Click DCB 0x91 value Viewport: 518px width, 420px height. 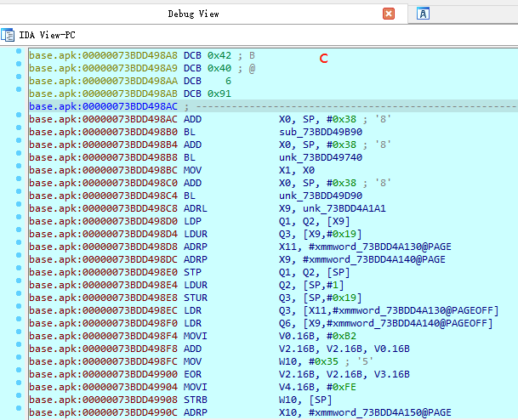coord(219,94)
